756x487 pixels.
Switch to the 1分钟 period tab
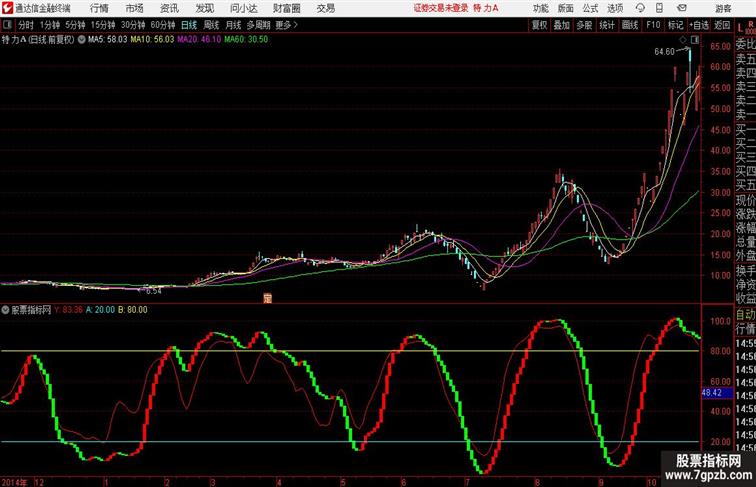coord(50,25)
